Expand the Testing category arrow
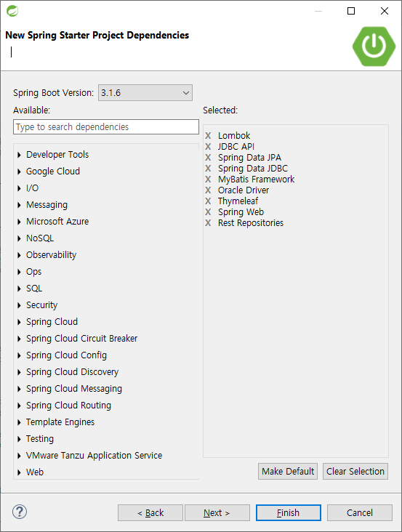Viewport: 402px width, 532px height. pos(19,439)
